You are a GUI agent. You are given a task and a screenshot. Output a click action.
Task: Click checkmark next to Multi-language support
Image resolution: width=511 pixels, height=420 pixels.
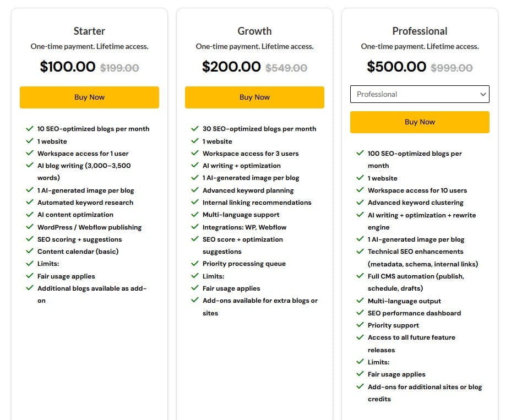pyautogui.click(x=195, y=214)
